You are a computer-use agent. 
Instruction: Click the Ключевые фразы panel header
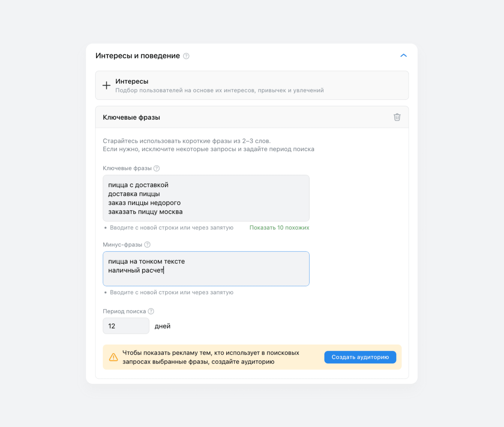pos(252,117)
